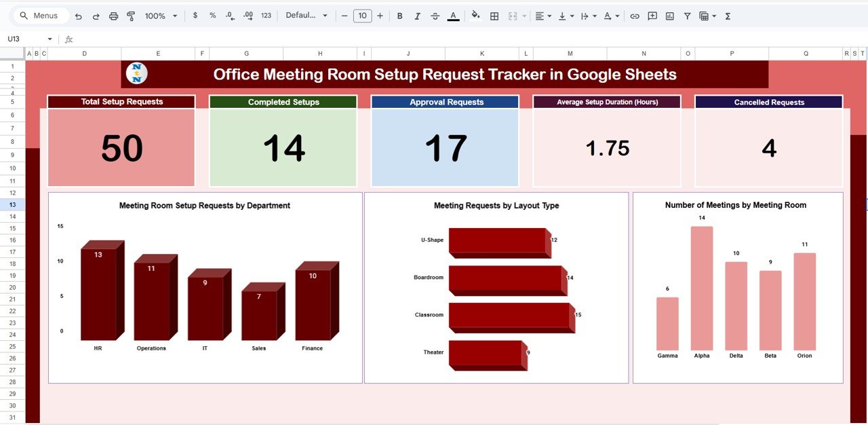Toggle strikethrough formatting

pyautogui.click(x=435, y=15)
